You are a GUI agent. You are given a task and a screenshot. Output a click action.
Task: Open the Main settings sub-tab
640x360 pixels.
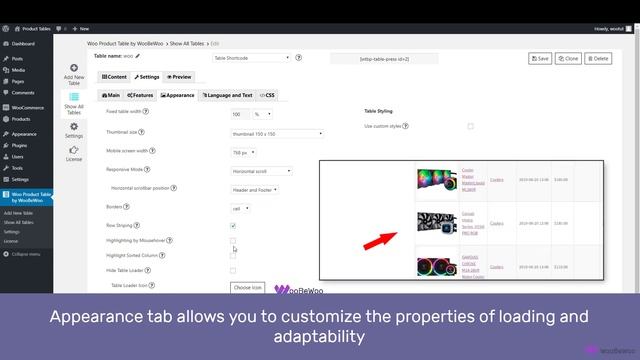point(111,95)
